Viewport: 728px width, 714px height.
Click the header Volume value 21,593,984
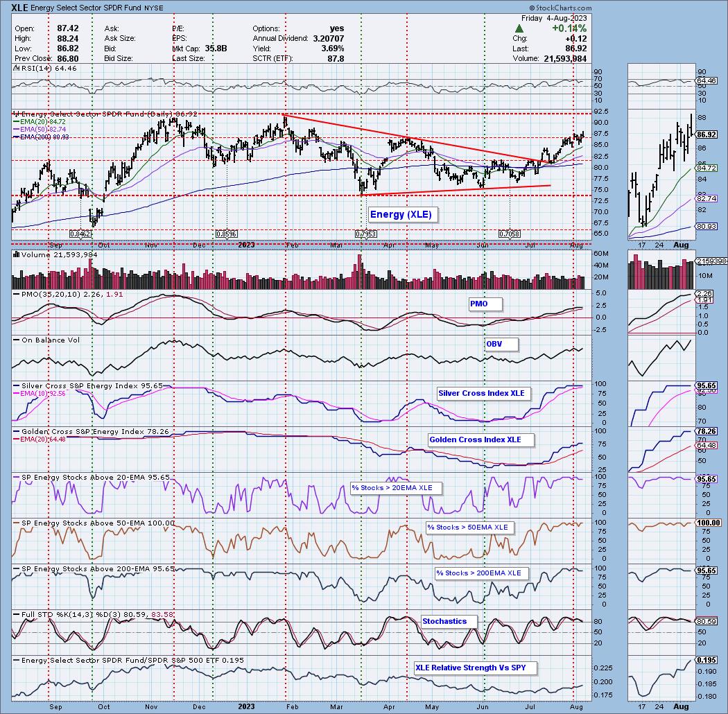click(x=565, y=58)
